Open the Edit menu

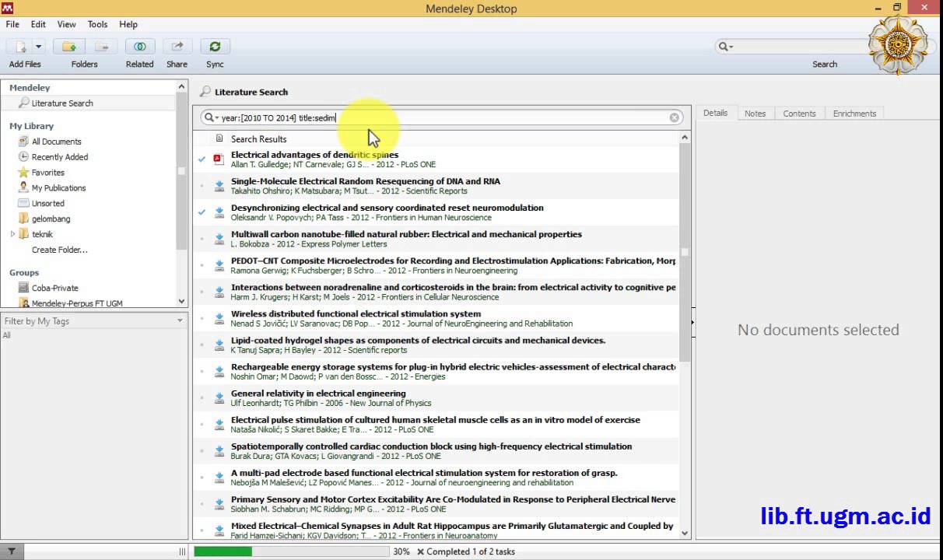(x=38, y=24)
